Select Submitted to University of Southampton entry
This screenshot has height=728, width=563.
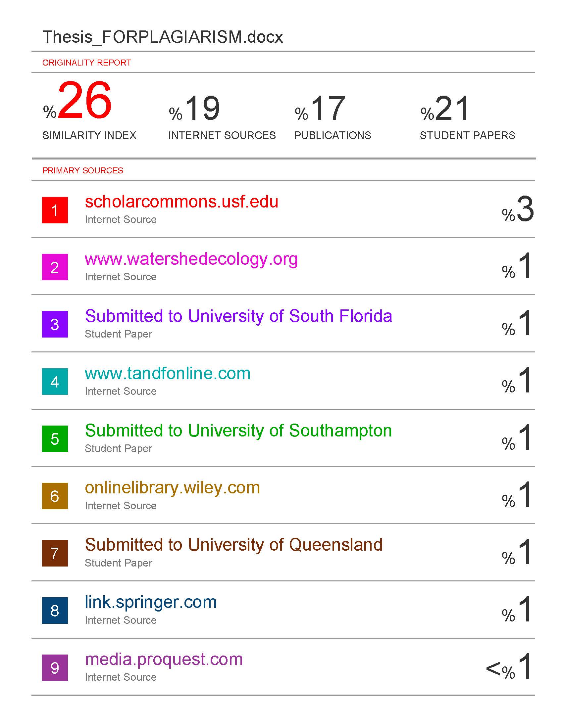238,431
